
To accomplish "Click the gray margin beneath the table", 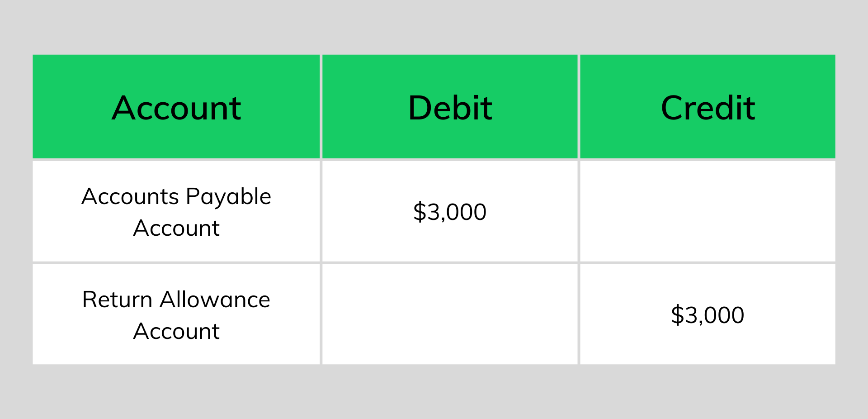I will (434, 392).
